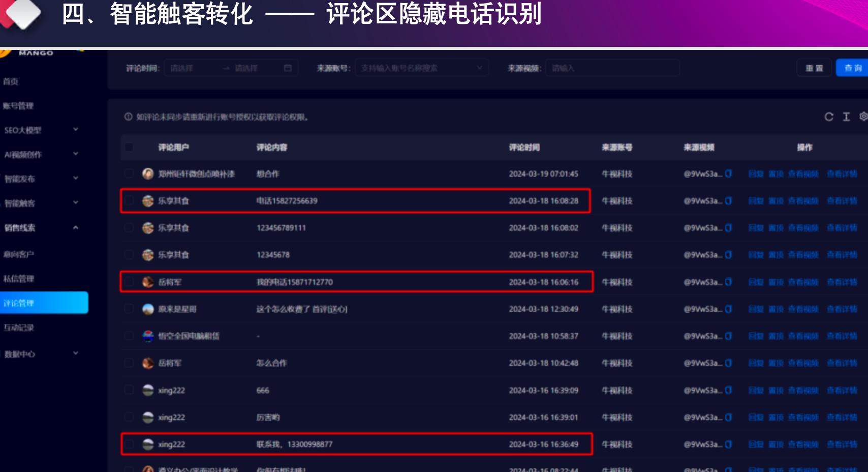The image size is (868, 472).
Task: Open 账号管理 in the sidebar
Action: pos(18,106)
